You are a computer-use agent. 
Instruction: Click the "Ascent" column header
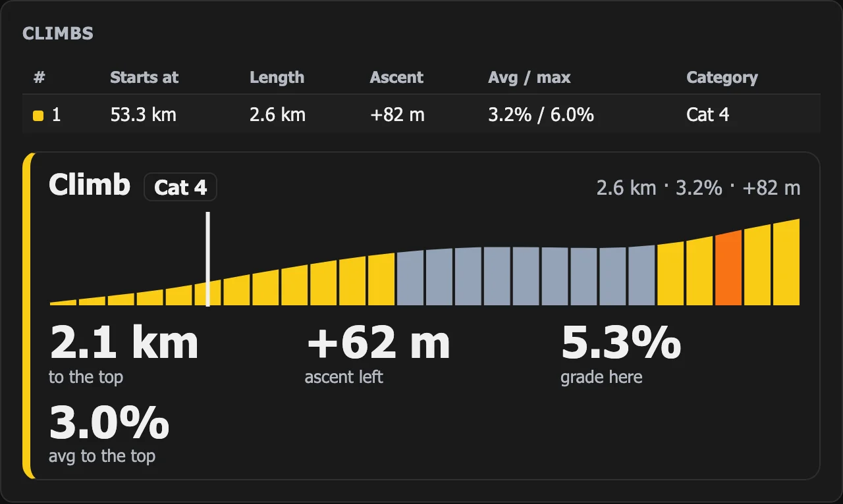(396, 78)
